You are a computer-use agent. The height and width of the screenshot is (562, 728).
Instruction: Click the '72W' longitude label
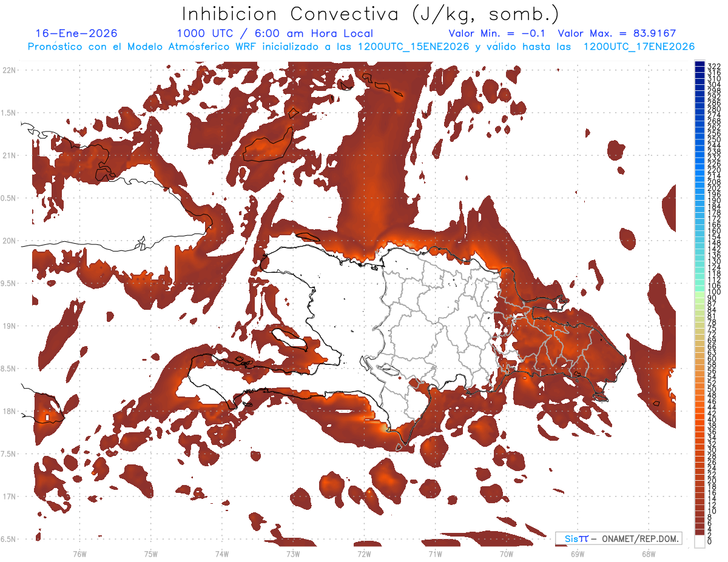tap(364, 554)
